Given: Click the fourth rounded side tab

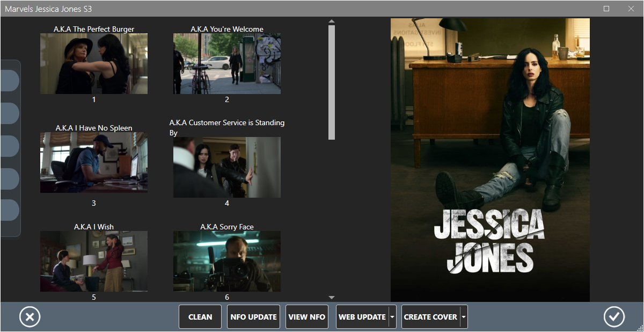Looking at the screenshot, I should (9, 178).
